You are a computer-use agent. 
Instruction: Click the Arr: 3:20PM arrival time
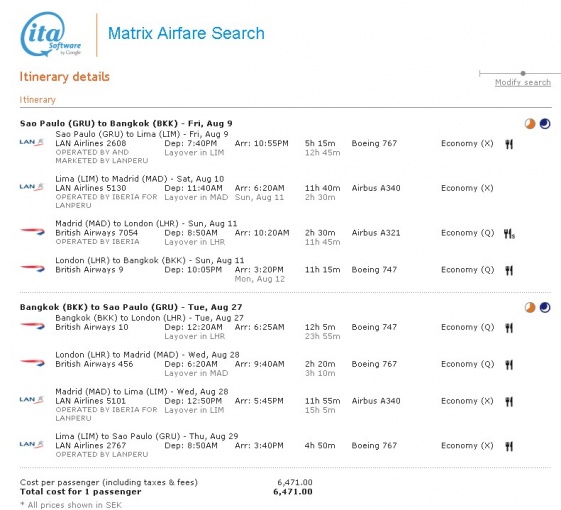[x=259, y=270]
